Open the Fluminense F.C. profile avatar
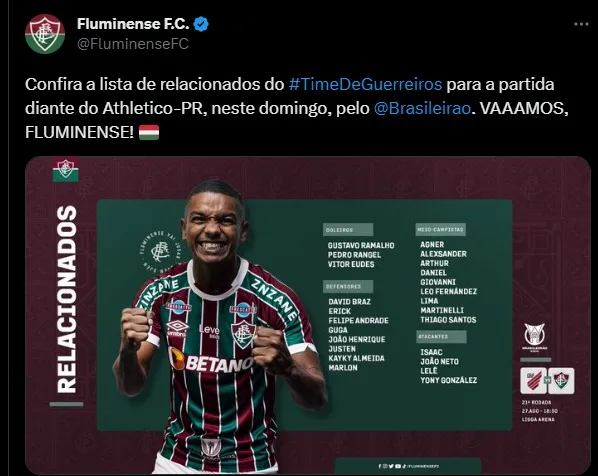598x476 pixels. click(x=45, y=34)
